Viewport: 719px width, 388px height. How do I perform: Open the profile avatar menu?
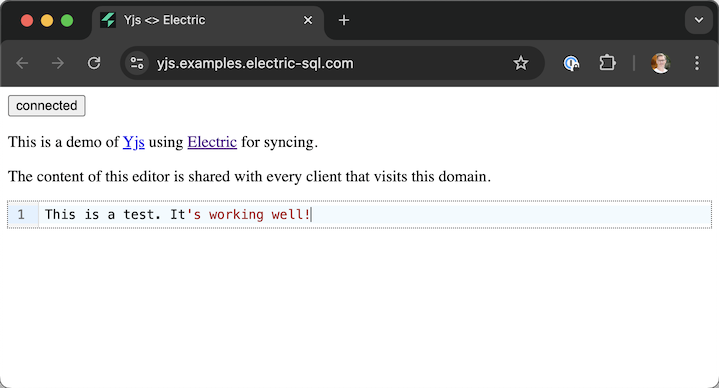click(x=660, y=63)
